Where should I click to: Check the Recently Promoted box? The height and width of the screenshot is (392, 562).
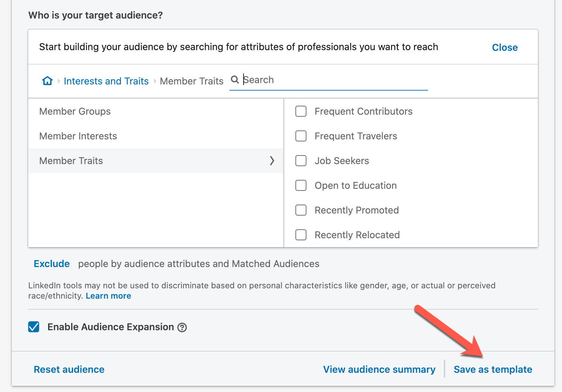[x=301, y=210]
